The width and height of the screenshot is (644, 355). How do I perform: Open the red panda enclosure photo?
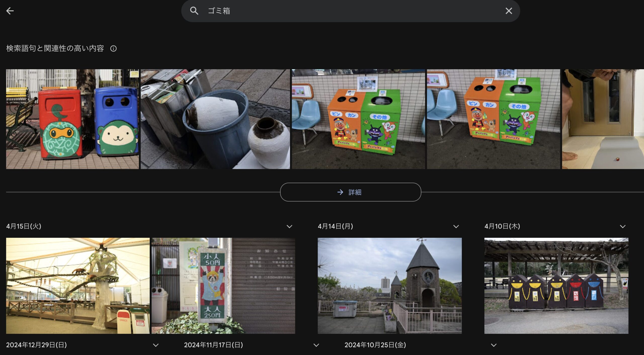78,286
